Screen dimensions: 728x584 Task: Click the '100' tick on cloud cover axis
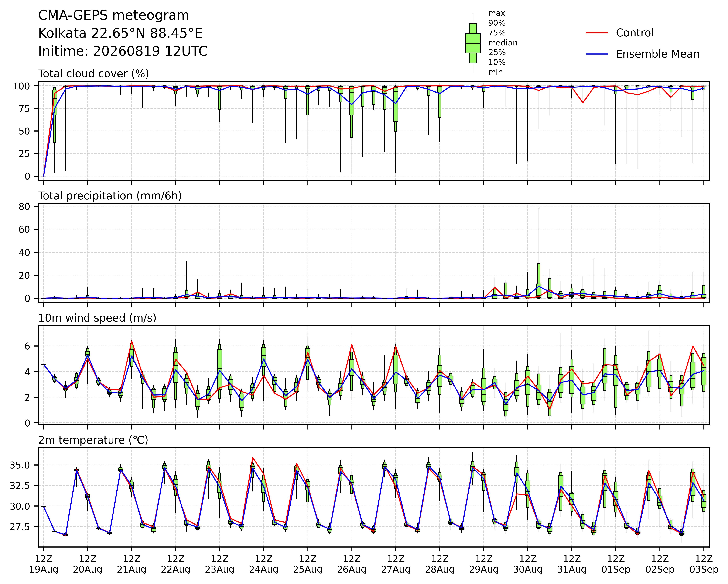click(21, 86)
